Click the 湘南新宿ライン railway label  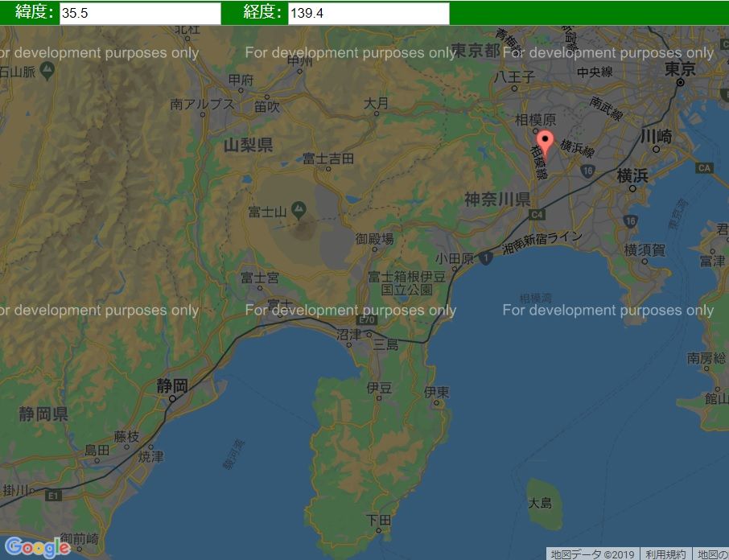[542, 242]
